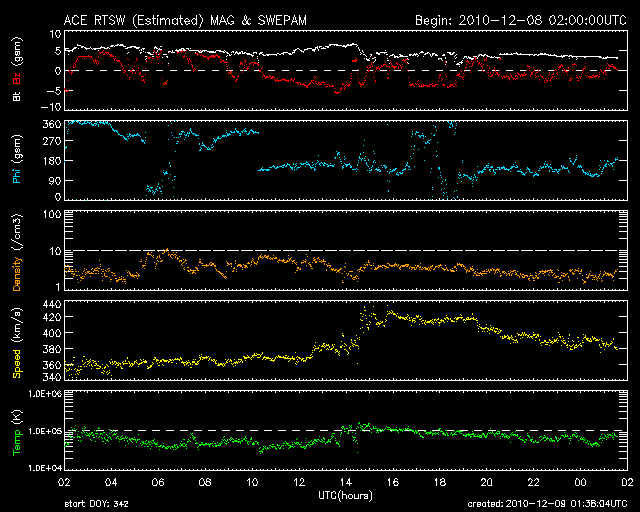Image resolution: width=640 pixels, height=512 pixels.
Task: Click the '20' hour tick label
Action: pyautogui.click(x=487, y=482)
